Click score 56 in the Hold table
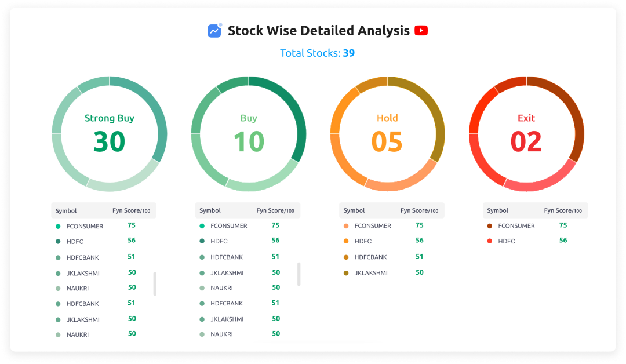The image size is (626, 364). point(419,241)
